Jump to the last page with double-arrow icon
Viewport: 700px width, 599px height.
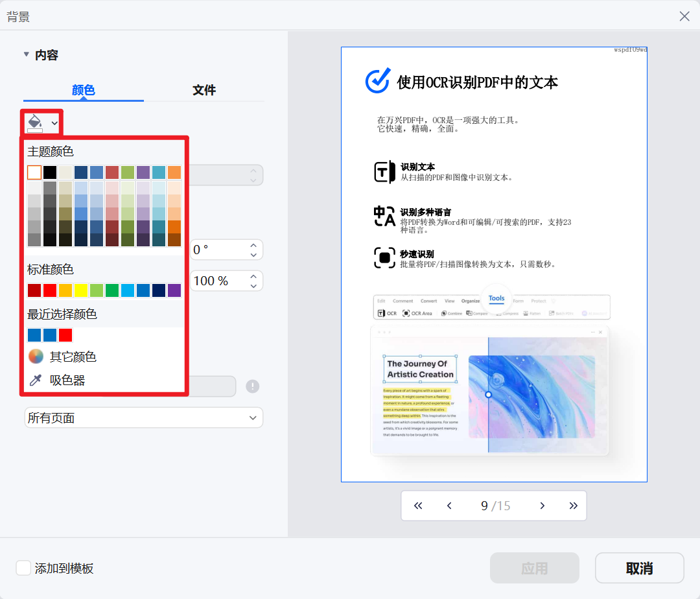click(573, 506)
